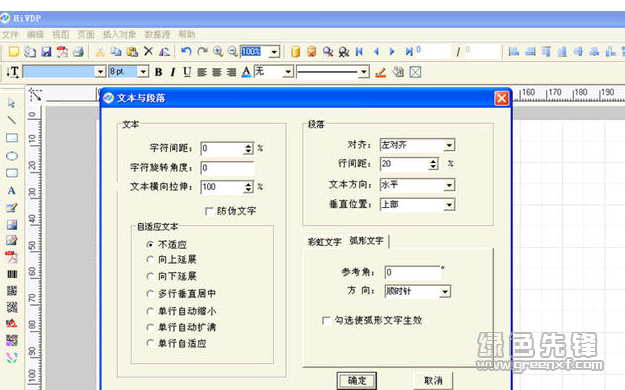
Task: Click the line color pen icon
Action: point(381,72)
